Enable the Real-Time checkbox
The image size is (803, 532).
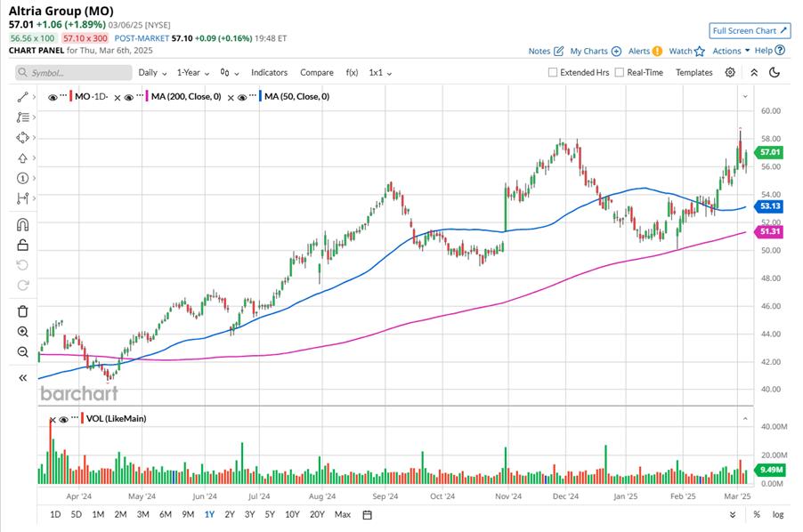[x=619, y=72]
